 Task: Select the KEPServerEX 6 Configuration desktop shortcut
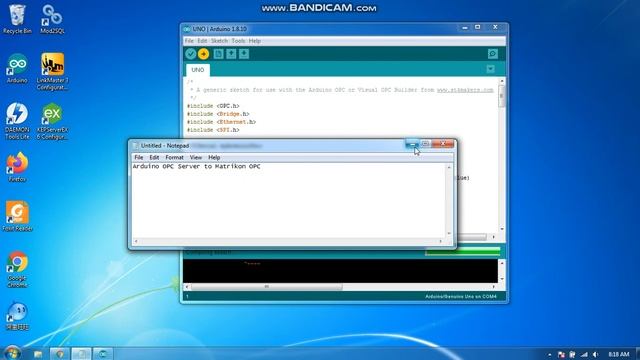[x=52, y=121]
